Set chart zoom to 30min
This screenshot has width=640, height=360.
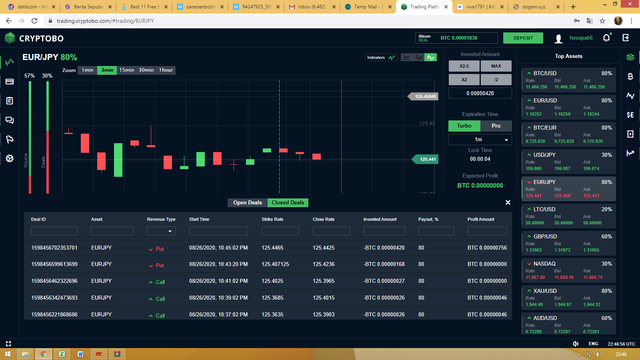pos(146,70)
